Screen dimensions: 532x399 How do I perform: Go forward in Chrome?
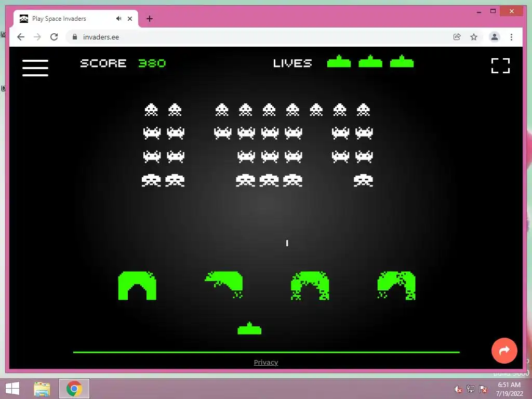[37, 37]
